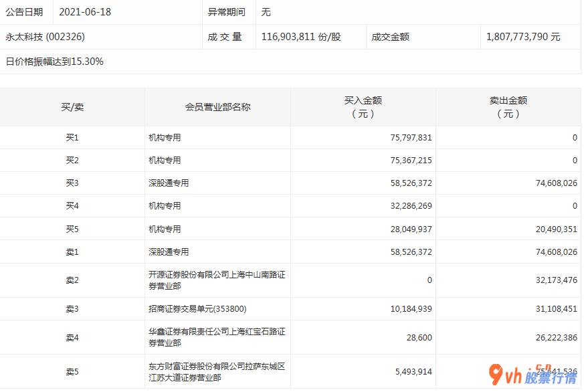Select the 买2 row label
584x392 pixels.
[x=72, y=160]
